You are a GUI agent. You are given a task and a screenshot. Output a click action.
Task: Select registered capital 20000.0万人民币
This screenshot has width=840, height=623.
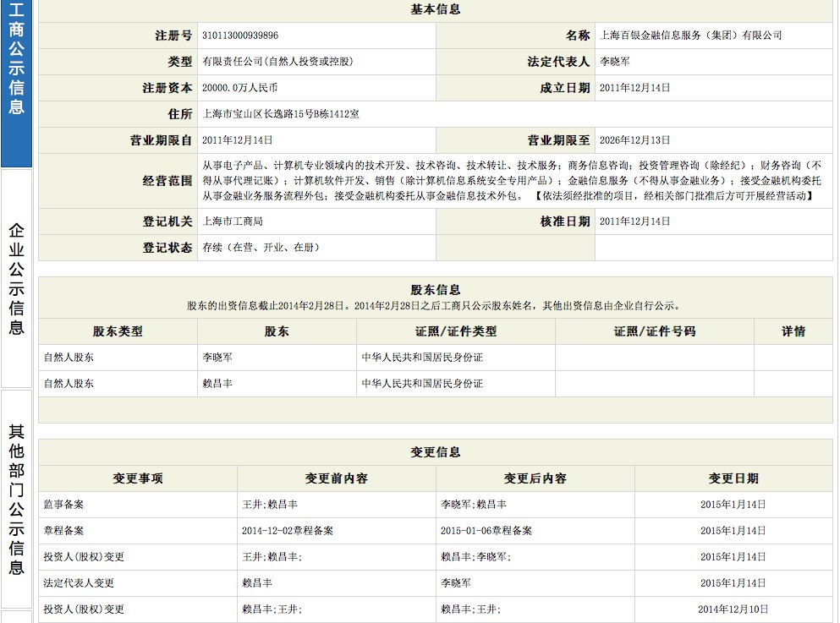point(239,88)
